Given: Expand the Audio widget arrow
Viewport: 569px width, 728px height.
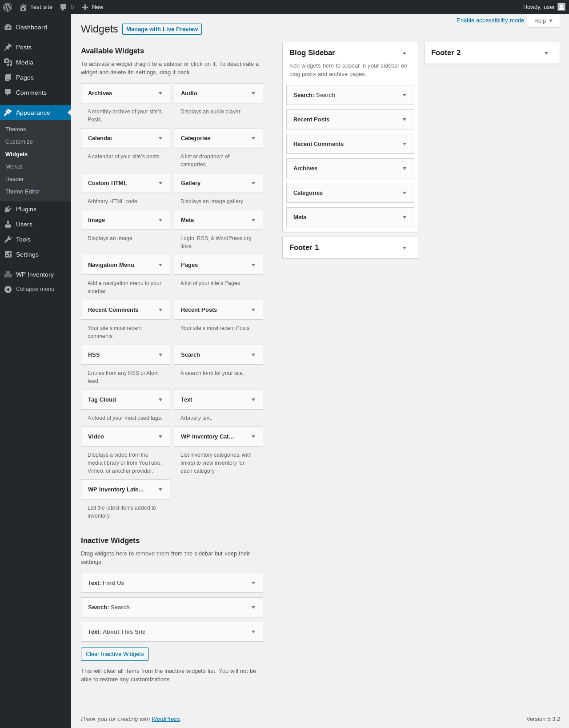Looking at the screenshot, I should 253,93.
